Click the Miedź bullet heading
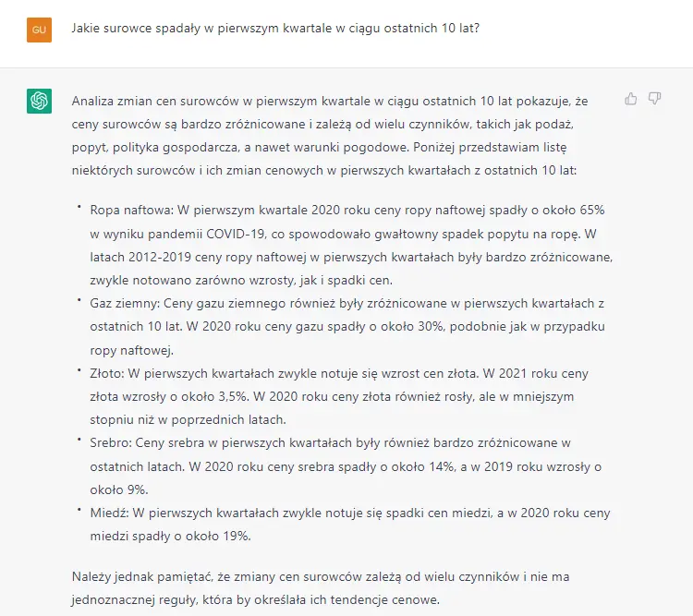Image resolution: width=693 pixels, height=616 pixels. point(109,513)
